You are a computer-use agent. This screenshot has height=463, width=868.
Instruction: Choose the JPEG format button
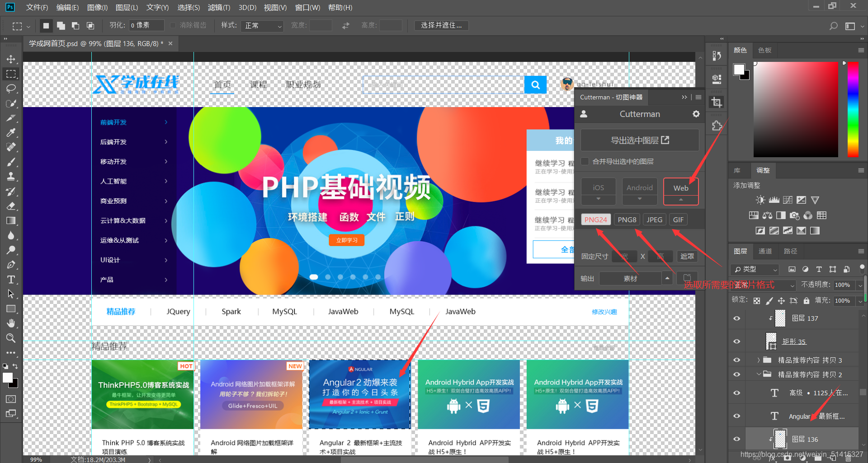[654, 220]
